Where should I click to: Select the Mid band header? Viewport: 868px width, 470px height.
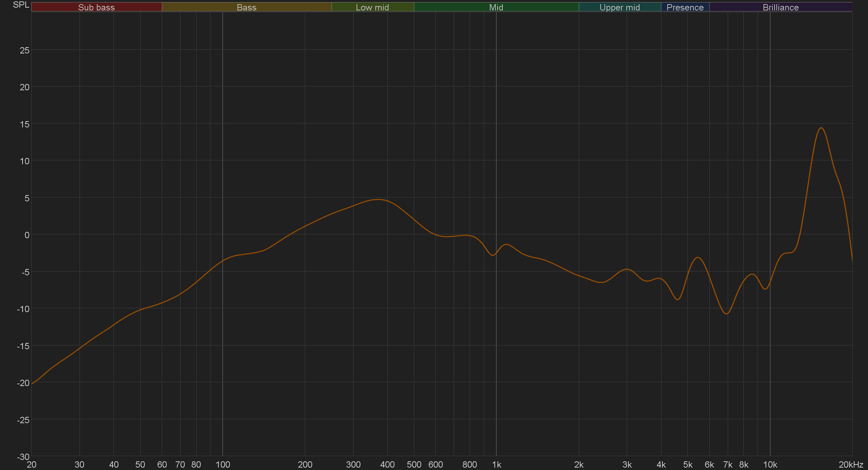(x=496, y=7)
